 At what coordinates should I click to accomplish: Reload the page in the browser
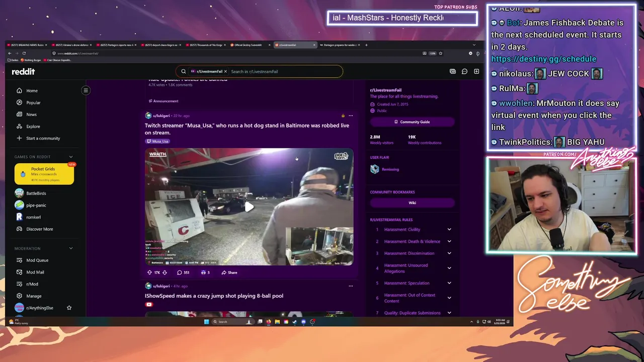click(24, 53)
